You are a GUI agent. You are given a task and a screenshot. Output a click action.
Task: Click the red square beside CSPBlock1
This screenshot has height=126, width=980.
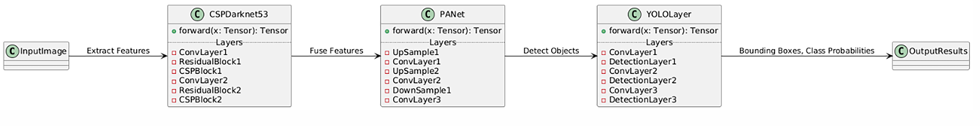pos(174,72)
